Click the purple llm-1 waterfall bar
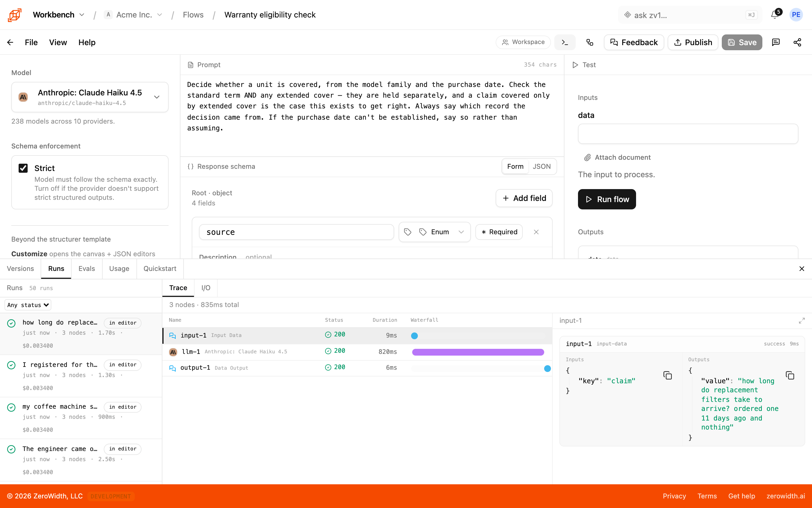The image size is (812, 508). (478, 352)
